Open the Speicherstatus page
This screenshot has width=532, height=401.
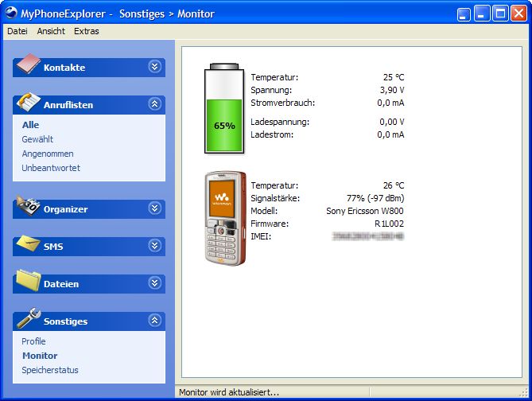(x=50, y=370)
